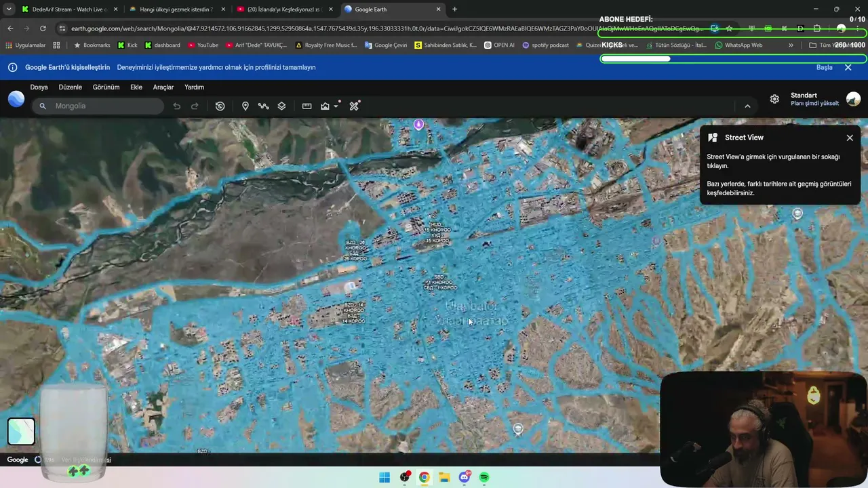Image resolution: width=868 pixels, height=488 pixels.
Task: Click the map style imagery icon
Action: (325, 106)
